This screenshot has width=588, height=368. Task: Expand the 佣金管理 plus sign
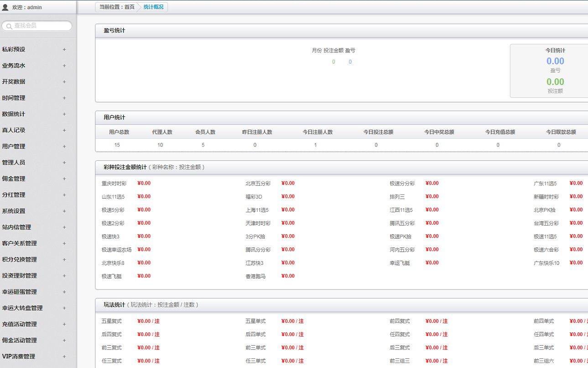tap(64, 179)
